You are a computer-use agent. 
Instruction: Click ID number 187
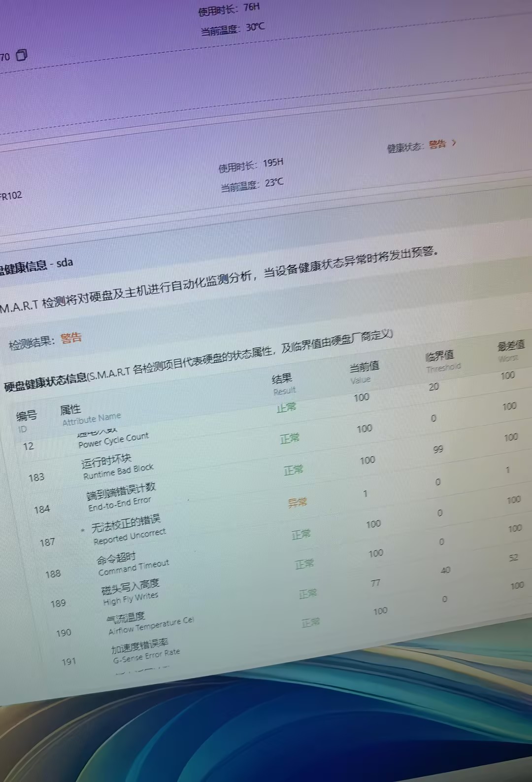pos(47,543)
